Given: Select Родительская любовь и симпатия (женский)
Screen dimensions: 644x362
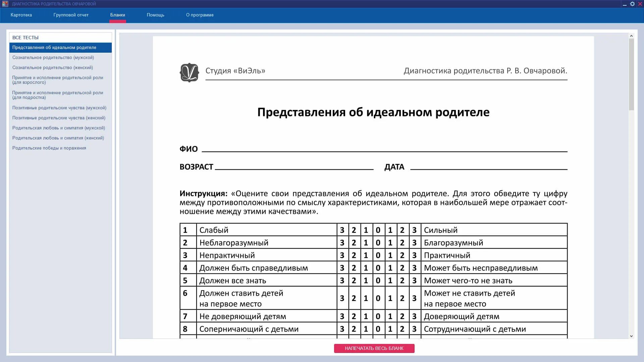Looking at the screenshot, I should (58, 138).
